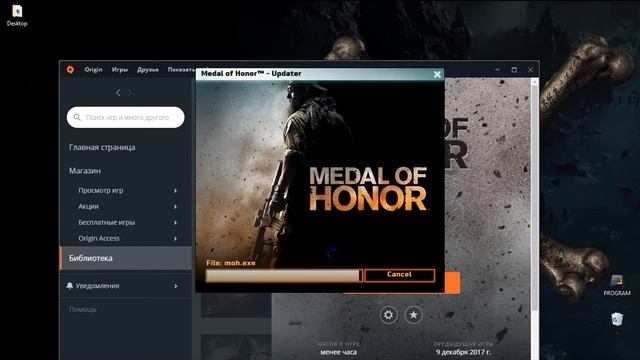Go back with the left arrow
The width and height of the screenshot is (640, 360).
(x=118, y=93)
